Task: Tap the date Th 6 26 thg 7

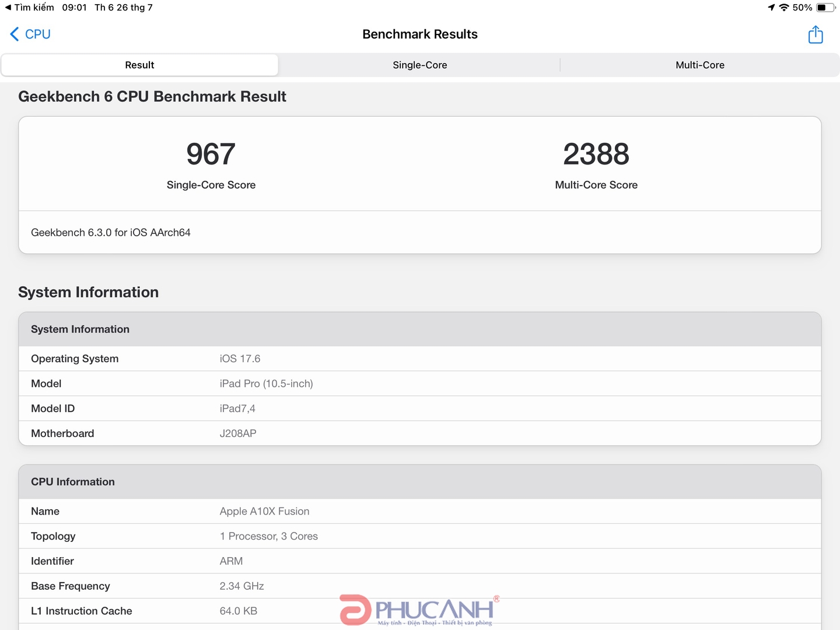Action: [124, 8]
